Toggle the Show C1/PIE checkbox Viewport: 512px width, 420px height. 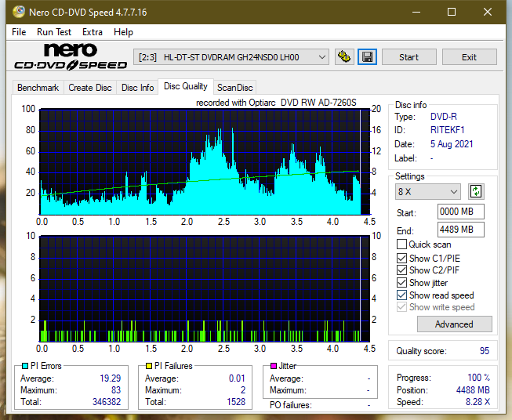(401, 258)
